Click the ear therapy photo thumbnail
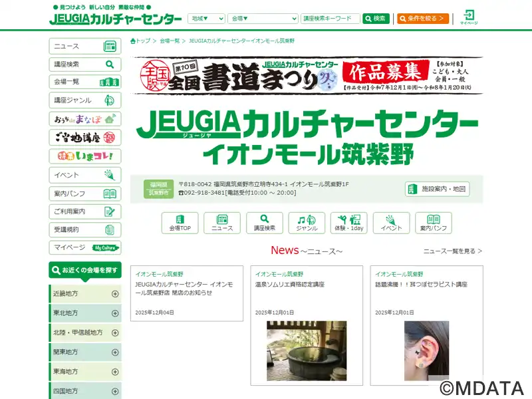 click(426, 351)
